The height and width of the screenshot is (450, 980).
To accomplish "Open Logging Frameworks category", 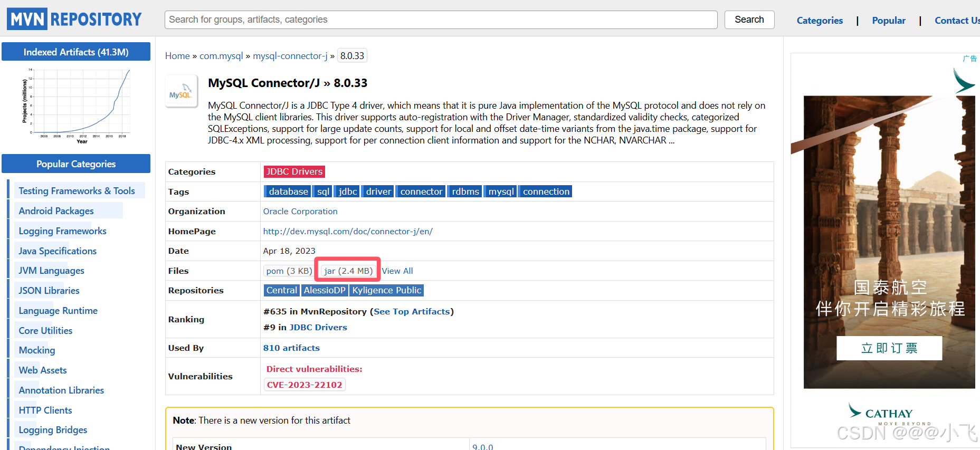I will (63, 231).
